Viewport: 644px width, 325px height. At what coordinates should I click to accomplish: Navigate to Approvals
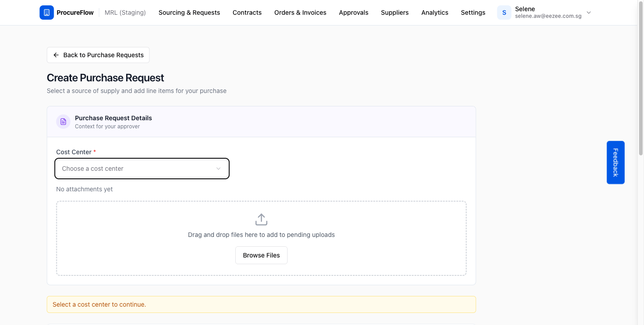click(x=353, y=13)
